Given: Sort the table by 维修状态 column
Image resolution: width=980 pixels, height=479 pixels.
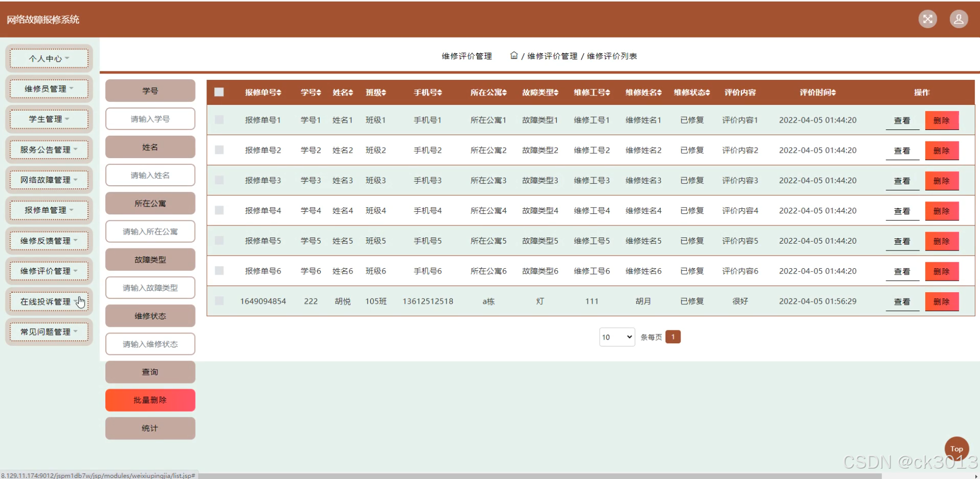Looking at the screenshot, I should click(x=692, y=92).
